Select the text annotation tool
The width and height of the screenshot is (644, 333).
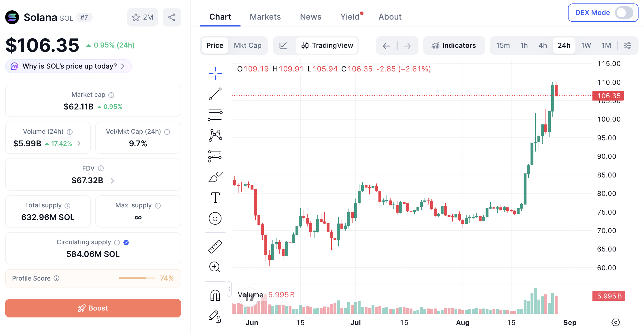(215, 198)
